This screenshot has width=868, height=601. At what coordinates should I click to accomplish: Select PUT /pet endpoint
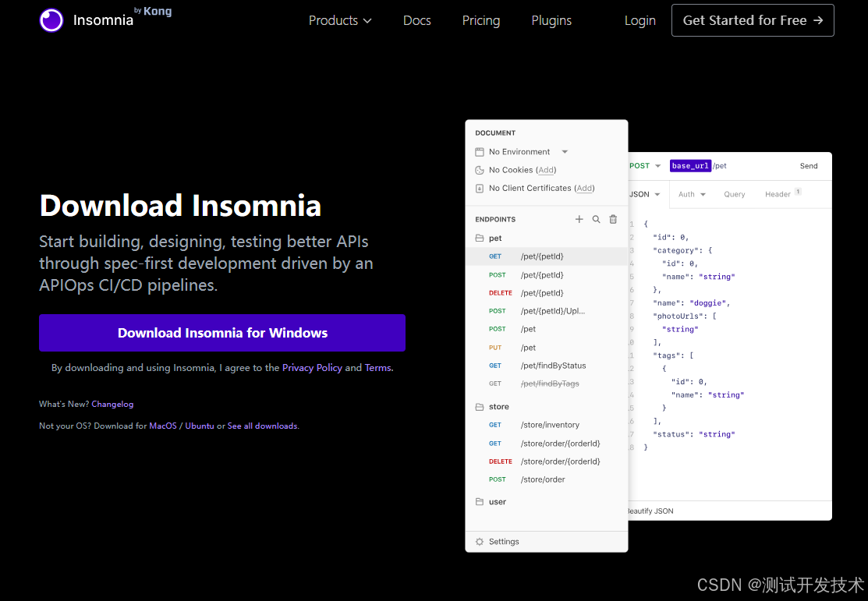[x=547, y=348]
